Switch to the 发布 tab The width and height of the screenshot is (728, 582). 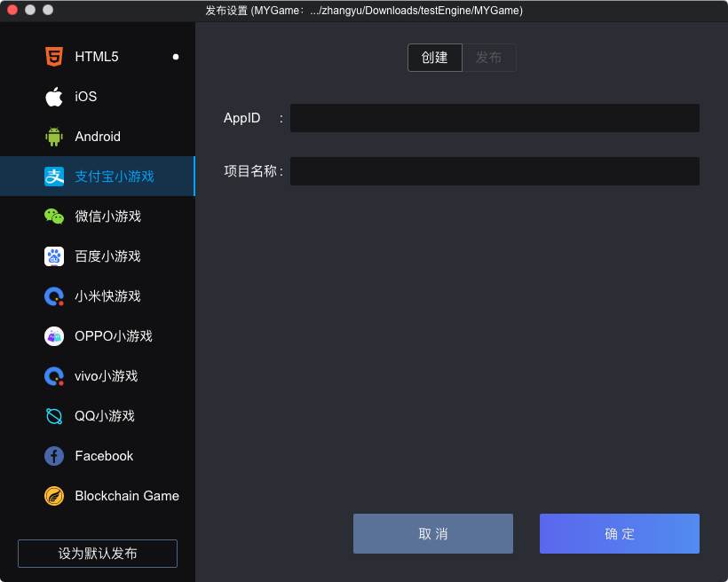488,58
